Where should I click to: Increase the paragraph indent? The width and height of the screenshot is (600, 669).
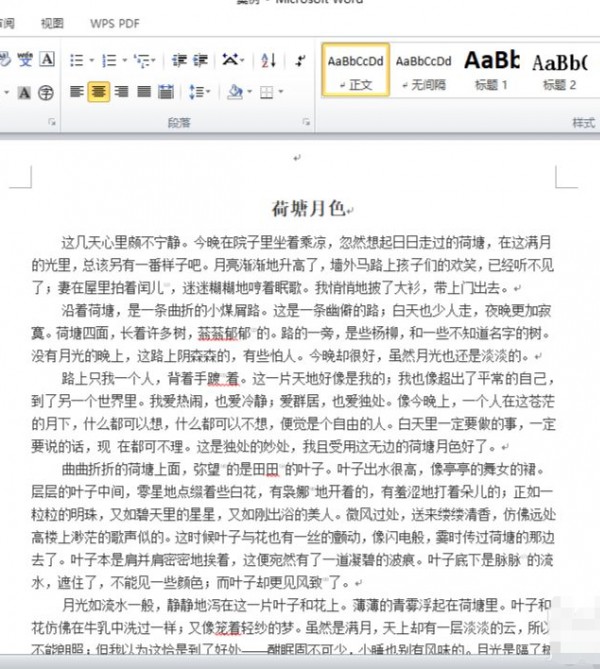click(x=200, y=60)
